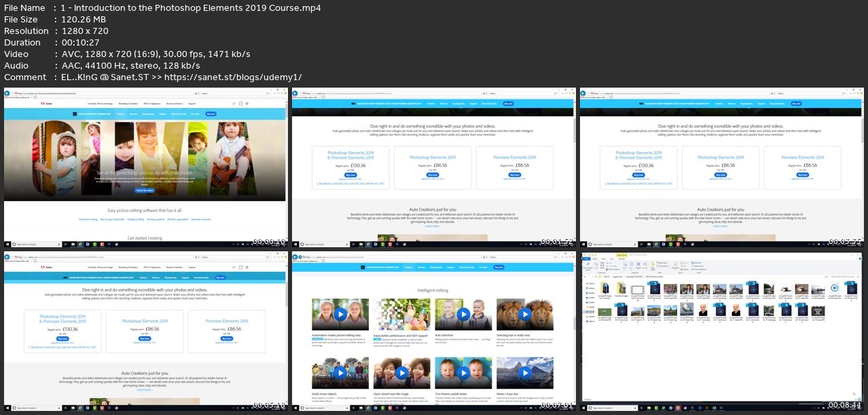The width and height of the screenshot is (868, 415).
Task: Click Delete icon in the File Explorer ribbon
Action: point(638,265)
